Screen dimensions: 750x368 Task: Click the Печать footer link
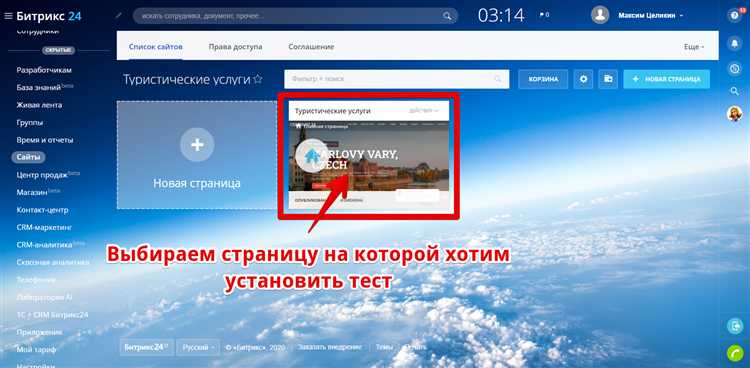pyautogui.click(x=416, y=347)
